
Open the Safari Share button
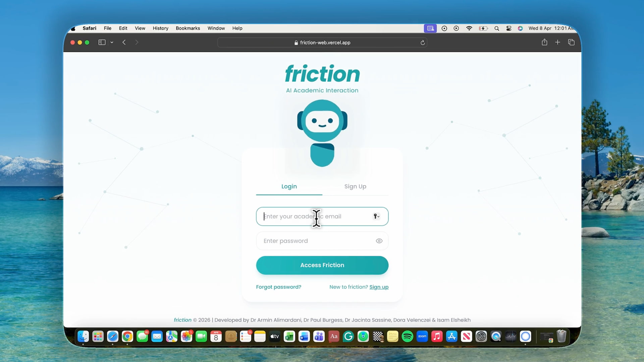coord(544,42)
